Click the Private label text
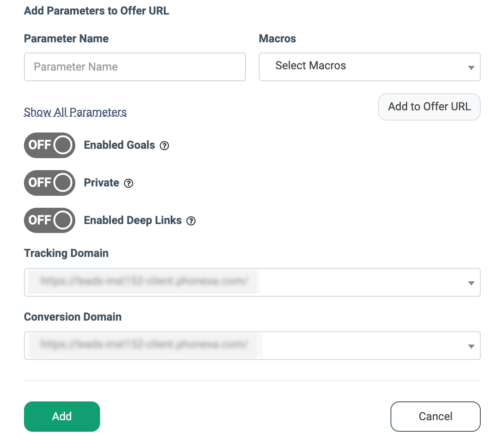503x448 pixels. [101, 183]
